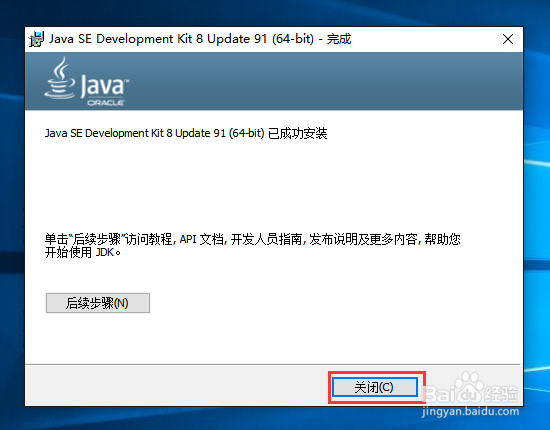Screen dimensions: 550x430
Task: Click the paragraph mentioning API 文档
Action: coord(253,246)
